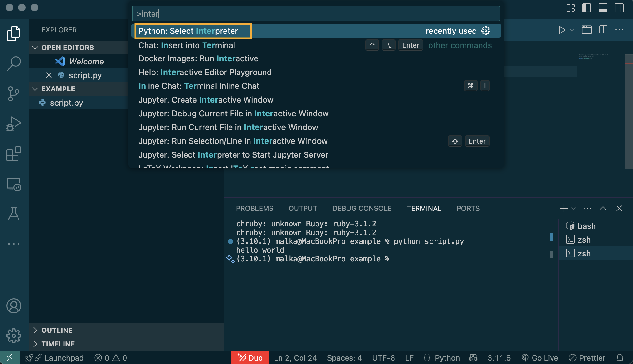Toggle the bottom panel layout button
The image size is (633, 364).
603,8
